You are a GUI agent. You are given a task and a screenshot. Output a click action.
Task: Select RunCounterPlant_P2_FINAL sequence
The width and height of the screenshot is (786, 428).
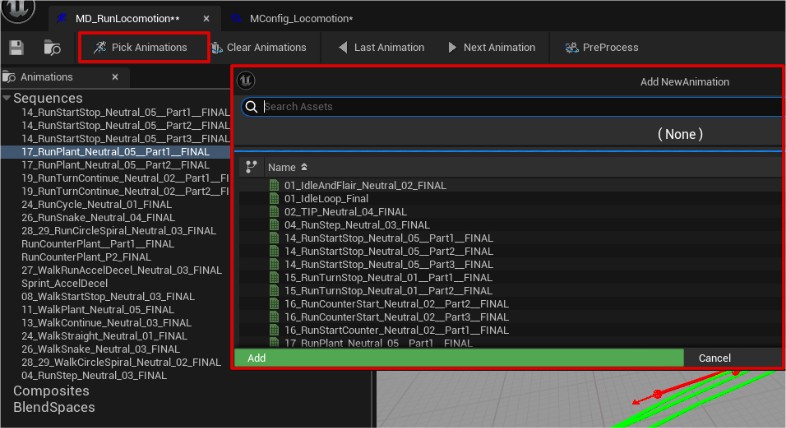86,257
